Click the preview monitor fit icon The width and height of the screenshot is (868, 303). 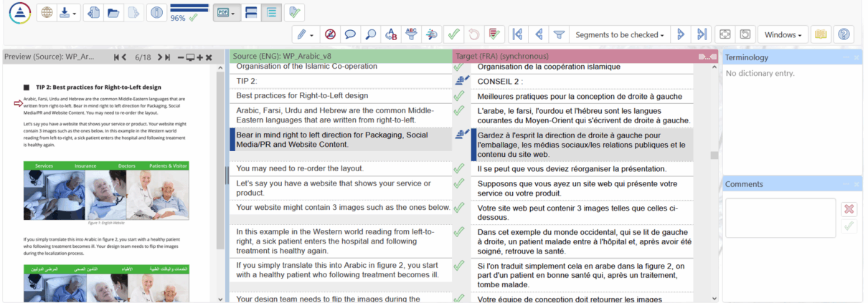tap(190, 57)
